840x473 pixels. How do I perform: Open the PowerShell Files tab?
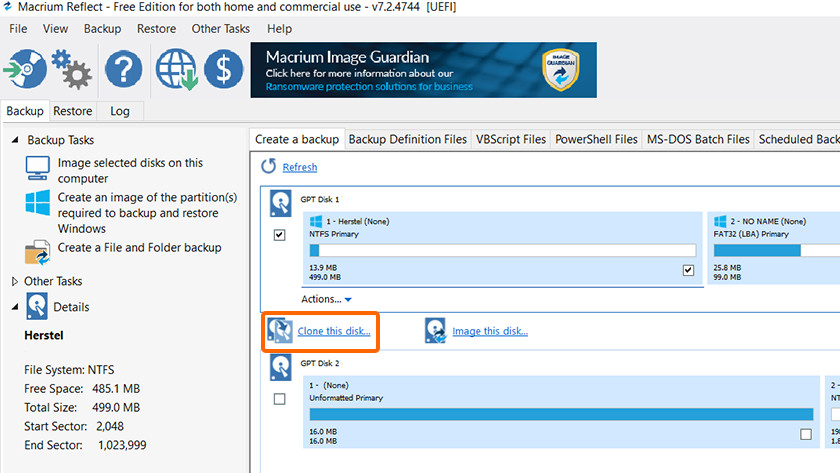pos(596,139)
